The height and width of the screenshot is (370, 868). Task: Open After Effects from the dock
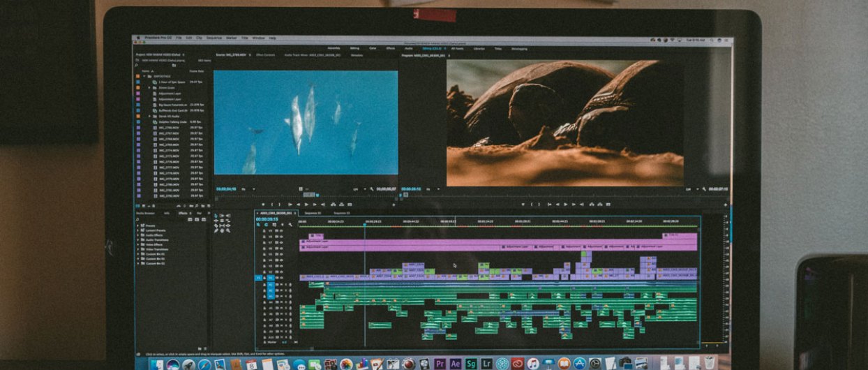455,364
